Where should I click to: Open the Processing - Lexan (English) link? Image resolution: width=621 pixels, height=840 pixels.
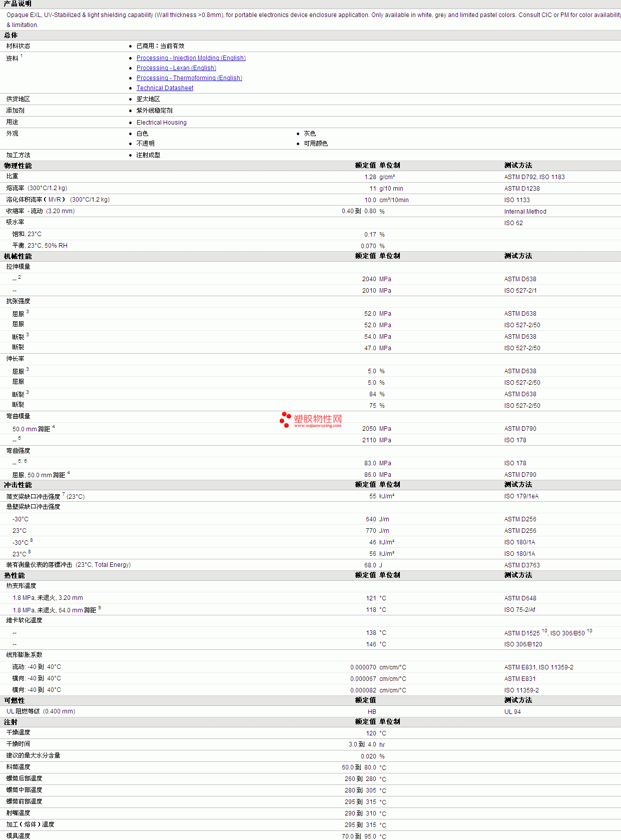pyautogui.click(x=176, y=68)
